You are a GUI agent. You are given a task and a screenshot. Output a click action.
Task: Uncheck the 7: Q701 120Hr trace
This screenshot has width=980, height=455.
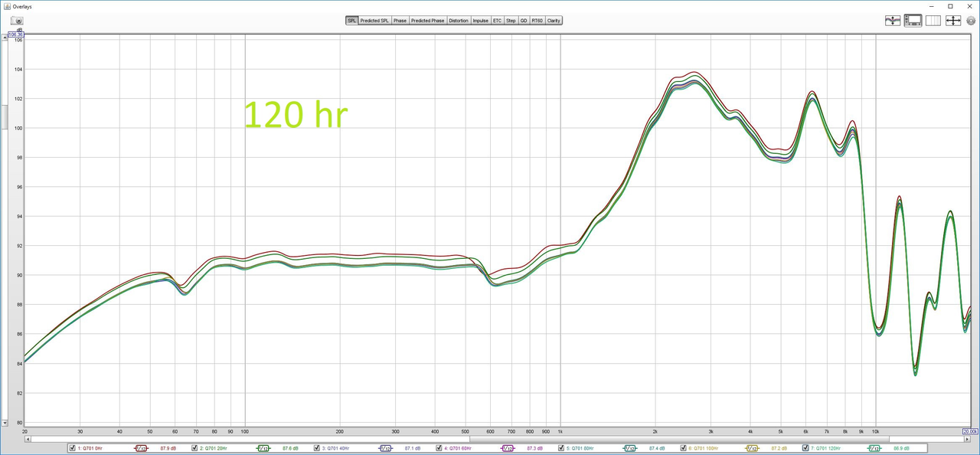click(806, 448)
